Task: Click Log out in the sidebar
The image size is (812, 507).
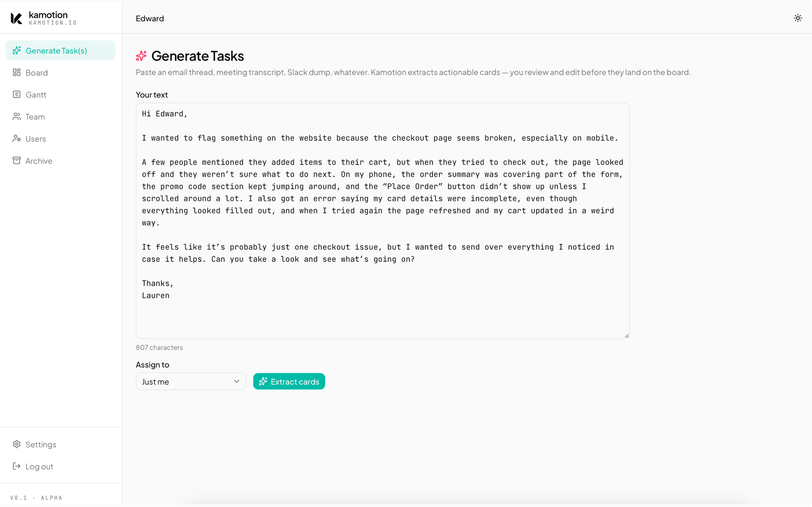Action: [39, 466]
